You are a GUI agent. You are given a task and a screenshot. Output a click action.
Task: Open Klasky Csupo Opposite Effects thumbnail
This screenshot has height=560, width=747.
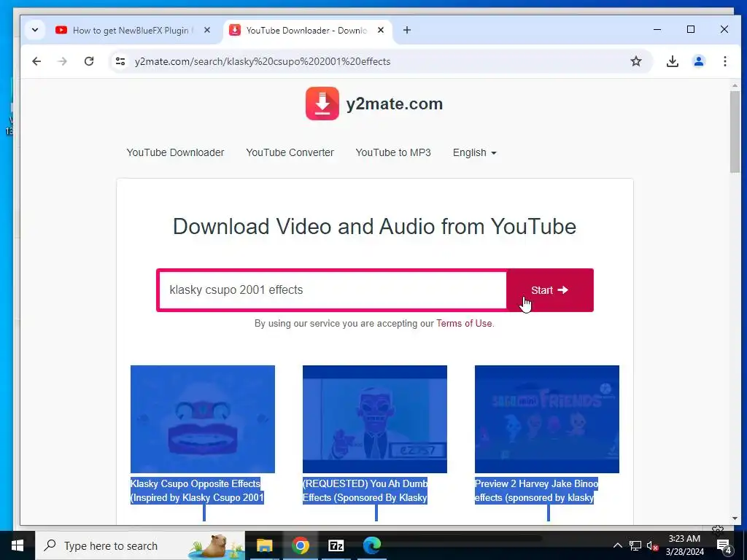tap(203, 419)
